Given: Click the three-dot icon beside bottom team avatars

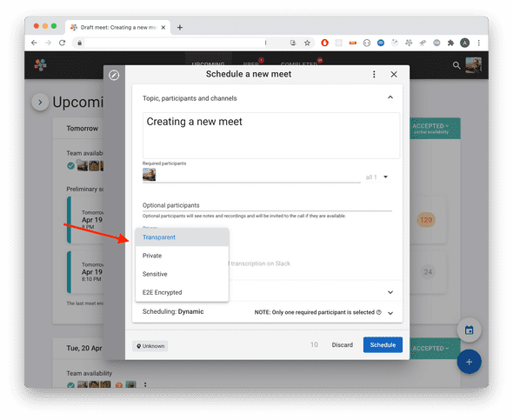Looking at the screenshot, I should coord(145,384).
